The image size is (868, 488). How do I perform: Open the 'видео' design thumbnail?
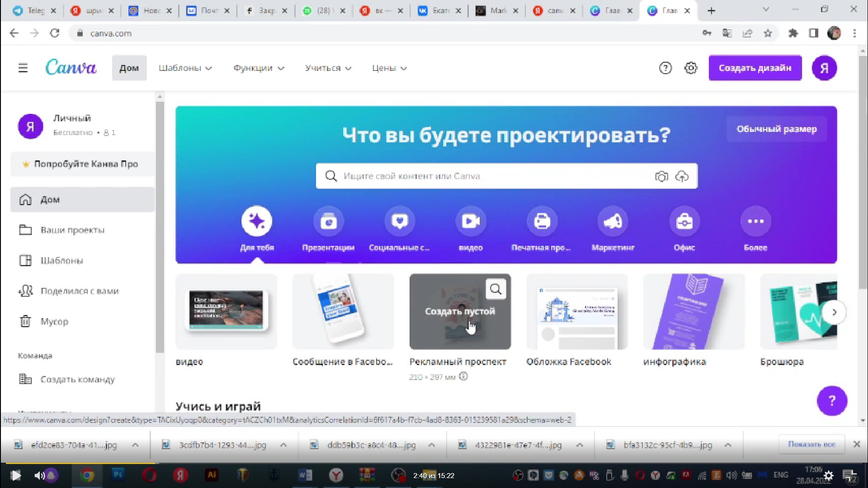[226, 312]
